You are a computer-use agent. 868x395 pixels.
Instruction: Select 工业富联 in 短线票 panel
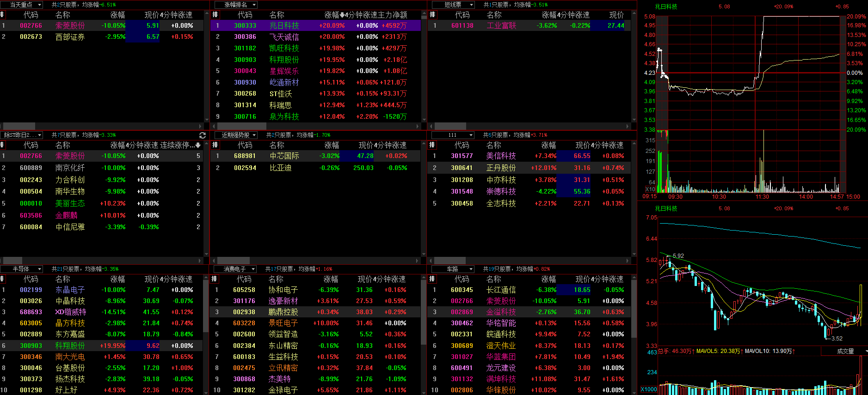point(529,25)
